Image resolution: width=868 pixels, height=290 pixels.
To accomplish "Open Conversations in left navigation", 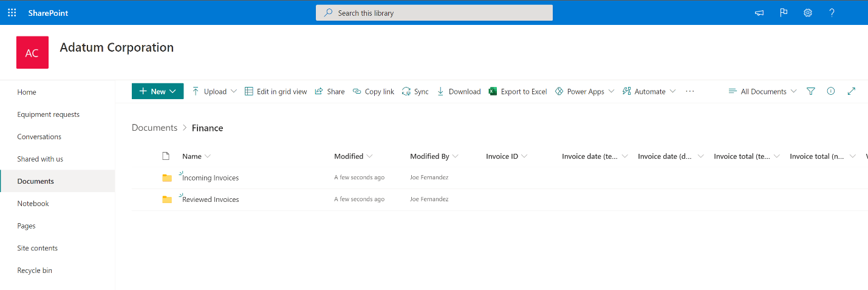I will pos(39,137).
